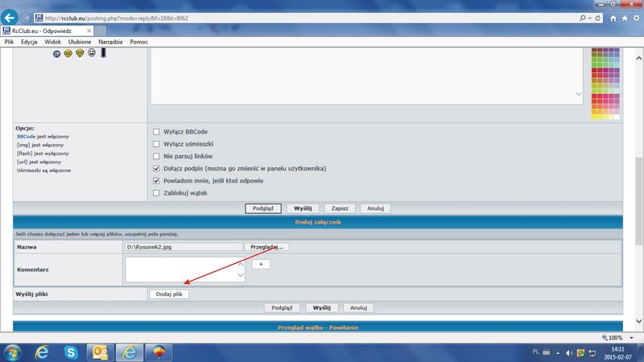644x362 pixels.
Task: Click the upper Anuluj button
Action: [x=375, y=208]
